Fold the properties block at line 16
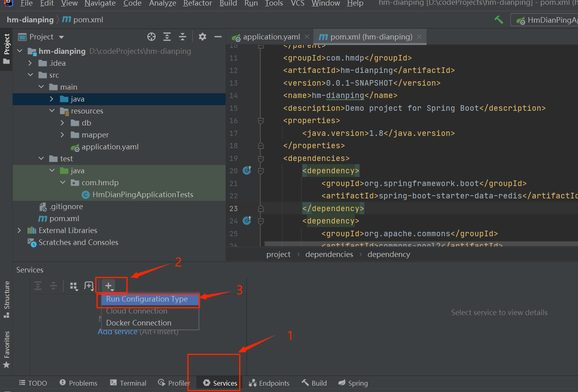The image size is (578, 392). point(261,121)
